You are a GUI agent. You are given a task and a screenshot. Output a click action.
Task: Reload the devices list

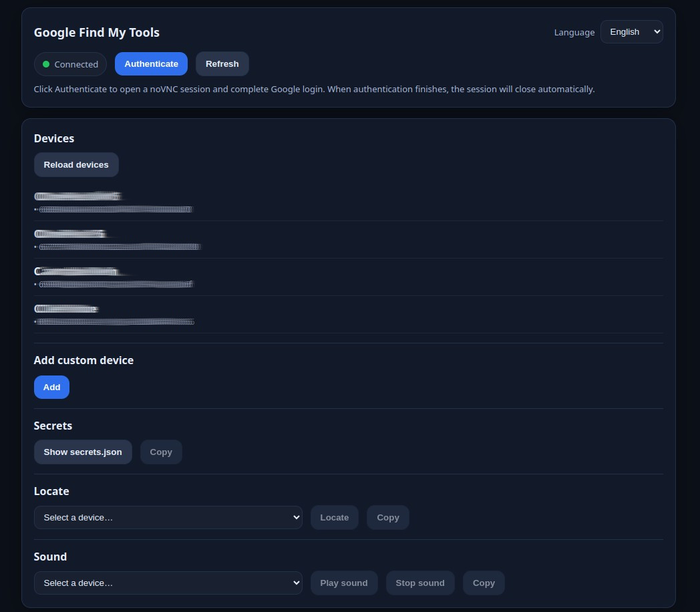coord(76,165)
